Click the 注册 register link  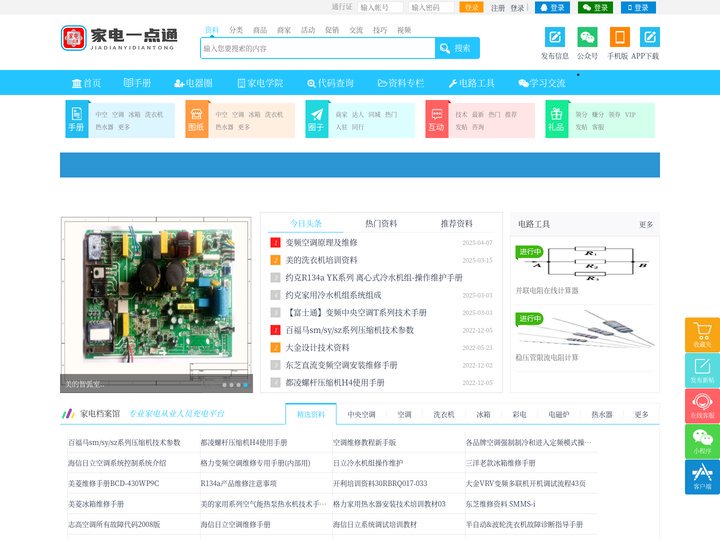pos(497,8)
